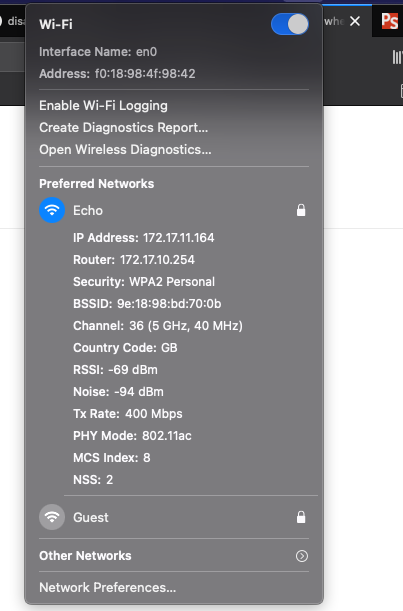The image size is (403, 611).
Task: Click the library bars icon in the toolbar
Action: [x=397, y=57]
